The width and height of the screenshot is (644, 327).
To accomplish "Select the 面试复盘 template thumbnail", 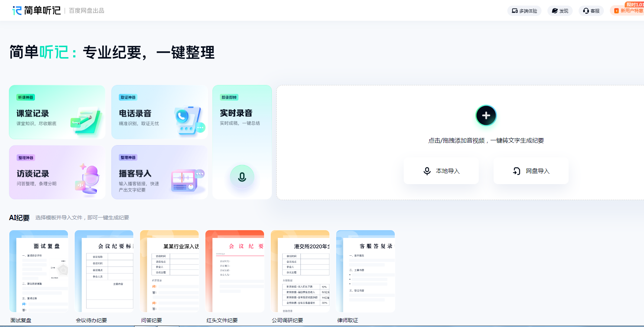I will (39, 271).
